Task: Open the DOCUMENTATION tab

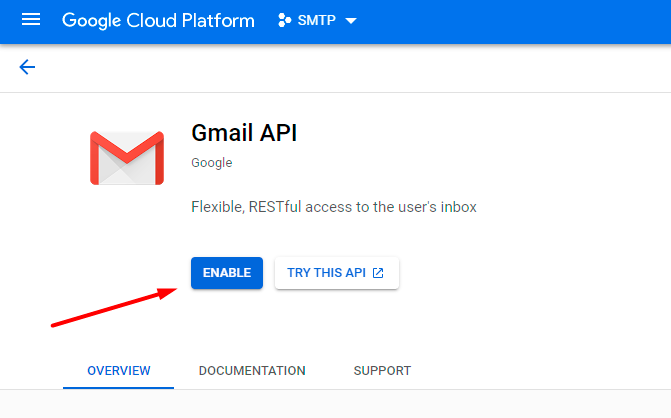Action: (x=252, y=371)
